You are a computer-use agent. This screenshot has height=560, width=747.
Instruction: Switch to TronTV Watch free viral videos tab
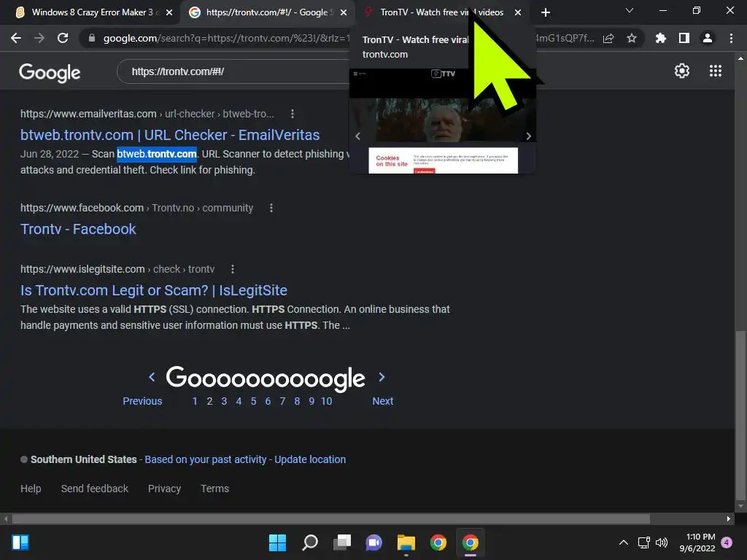(441, 12)
